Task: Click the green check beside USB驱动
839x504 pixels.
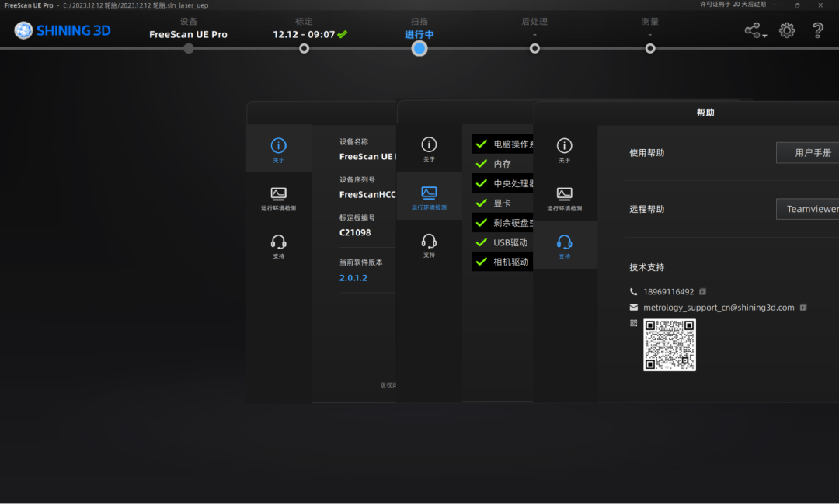Action: coord(482,242)
